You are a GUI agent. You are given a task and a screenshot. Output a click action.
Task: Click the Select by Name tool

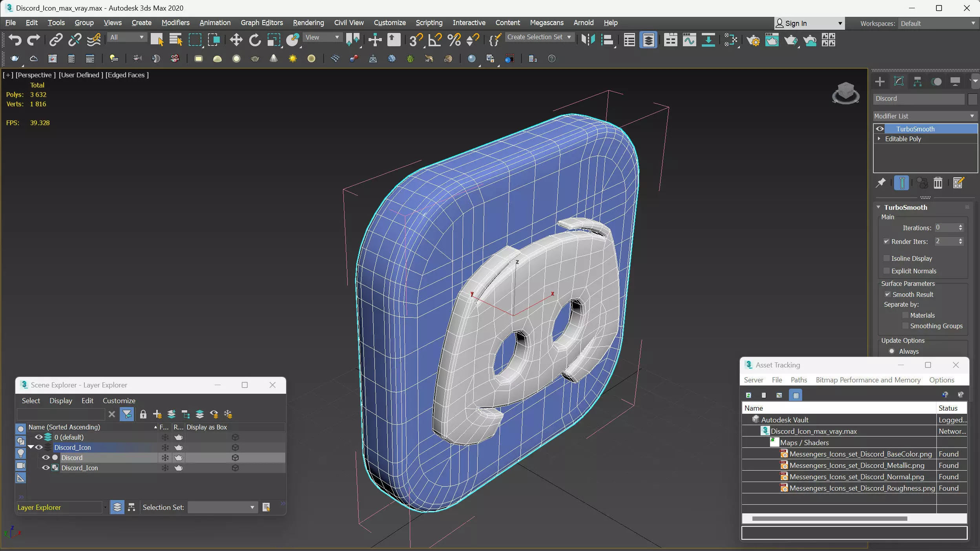coord(175,40)
